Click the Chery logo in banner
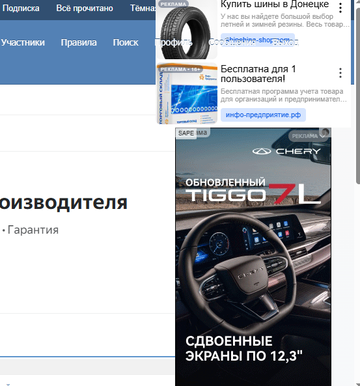The width and height of the screenshot is (360, 386). [286, 151]
